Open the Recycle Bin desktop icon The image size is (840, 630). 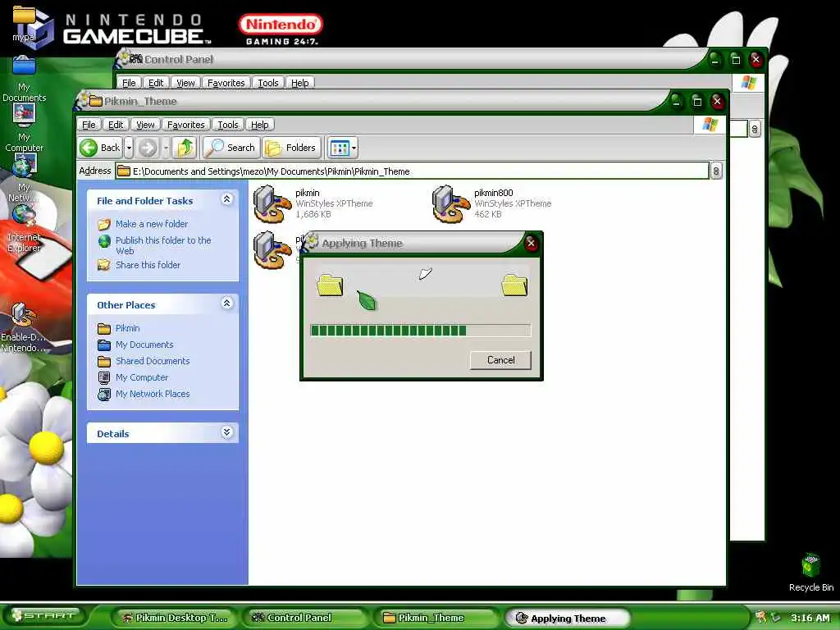click(811, 572)
